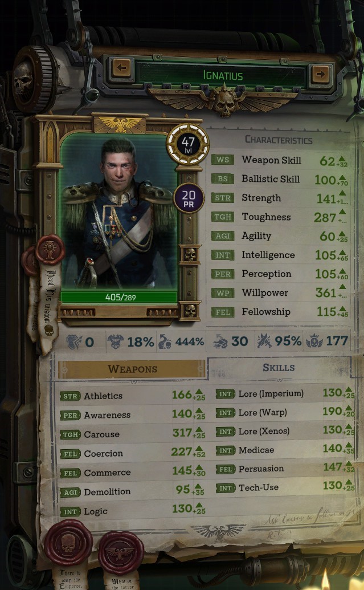Expand Strength bonus arrow next to 141

pos(342,197)
